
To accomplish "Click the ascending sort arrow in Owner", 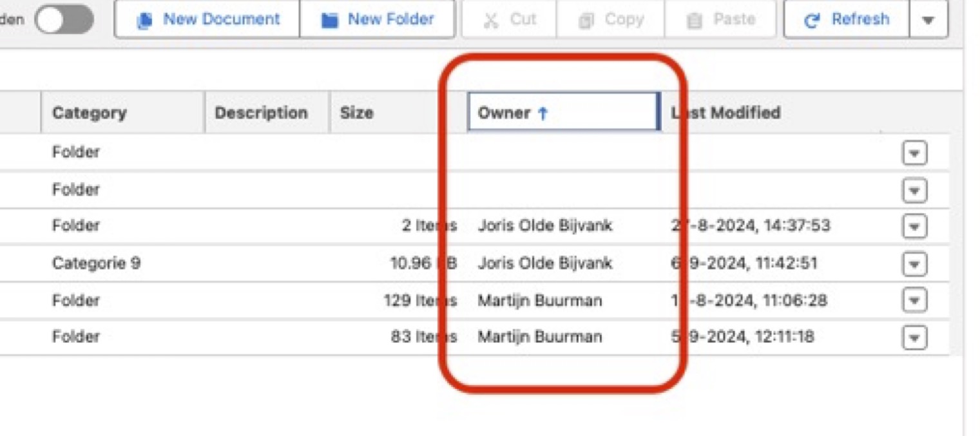I will (543, 113).
